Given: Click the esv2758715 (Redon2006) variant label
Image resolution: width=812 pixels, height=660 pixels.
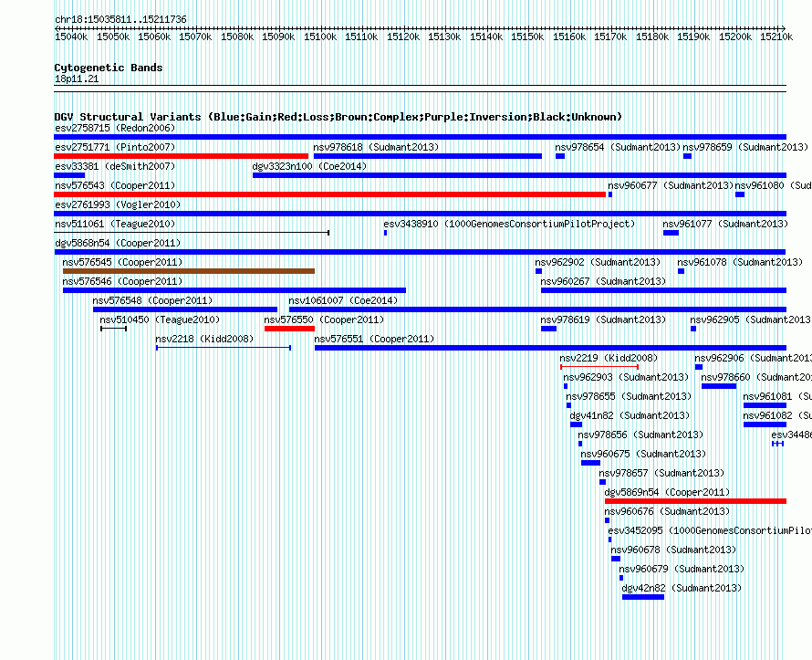Looking at the screenshot, I should point(115,128).
